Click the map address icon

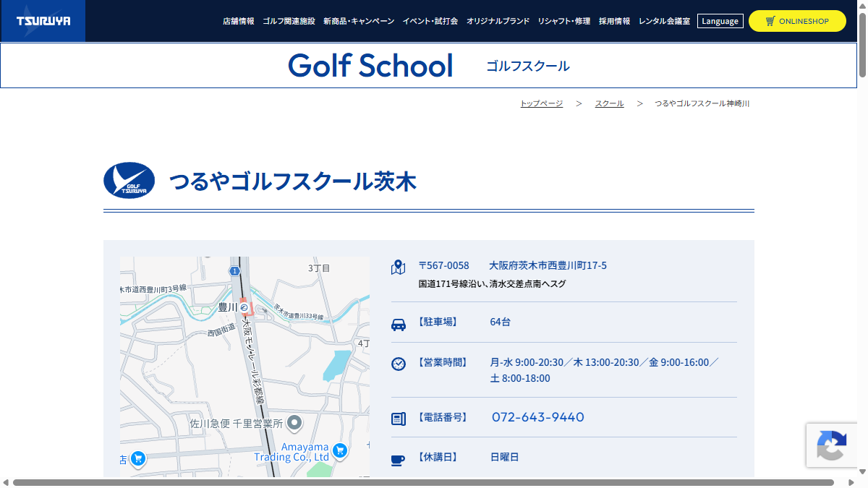398,267
